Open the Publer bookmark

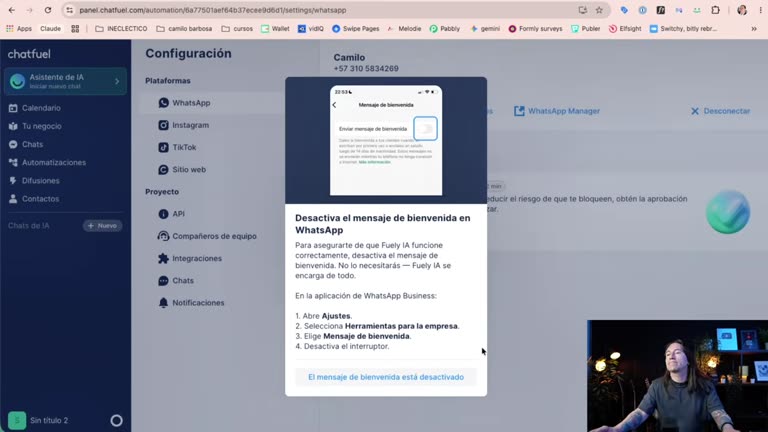tap(585, 28)
